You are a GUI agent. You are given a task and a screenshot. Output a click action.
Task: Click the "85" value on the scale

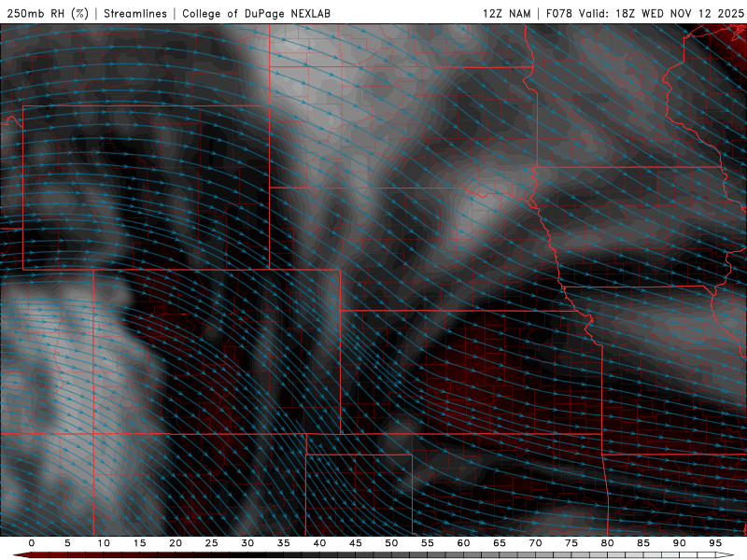(x=643, y=543)
